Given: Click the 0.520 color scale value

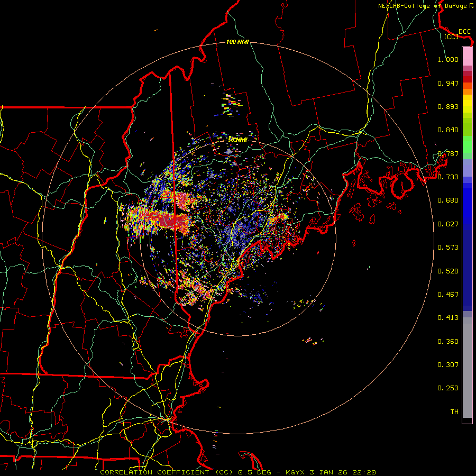Looking at the screenshot, I should (x=448, y=271).
